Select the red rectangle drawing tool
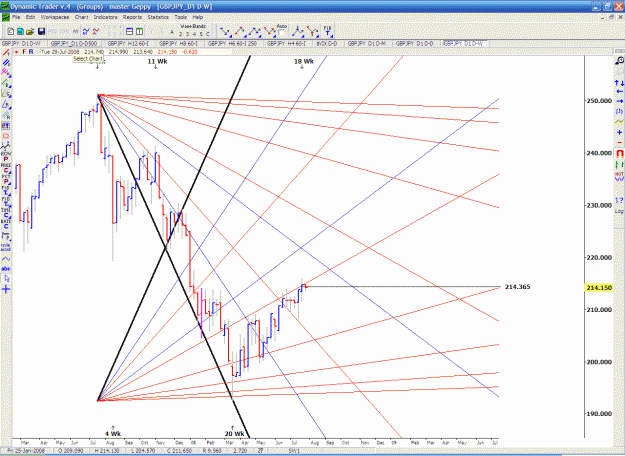This screenshot has width=625, height=456. coord(6,136)
